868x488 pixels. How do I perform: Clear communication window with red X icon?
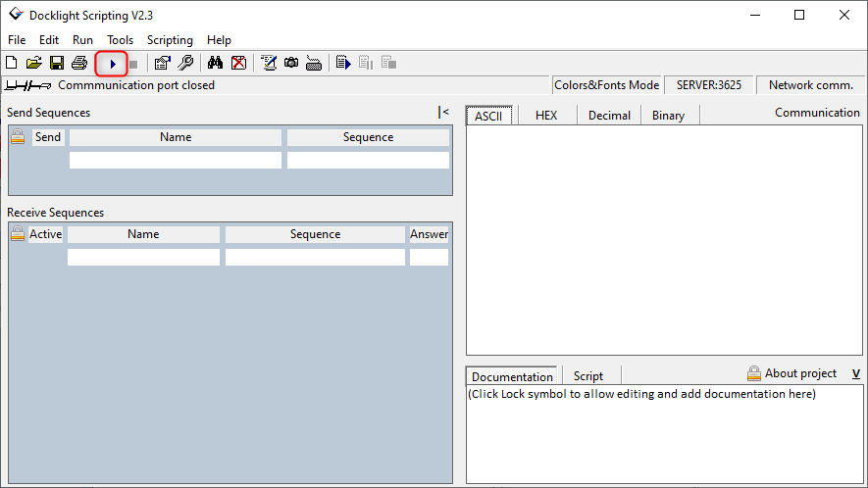click(x=238, y=63)
